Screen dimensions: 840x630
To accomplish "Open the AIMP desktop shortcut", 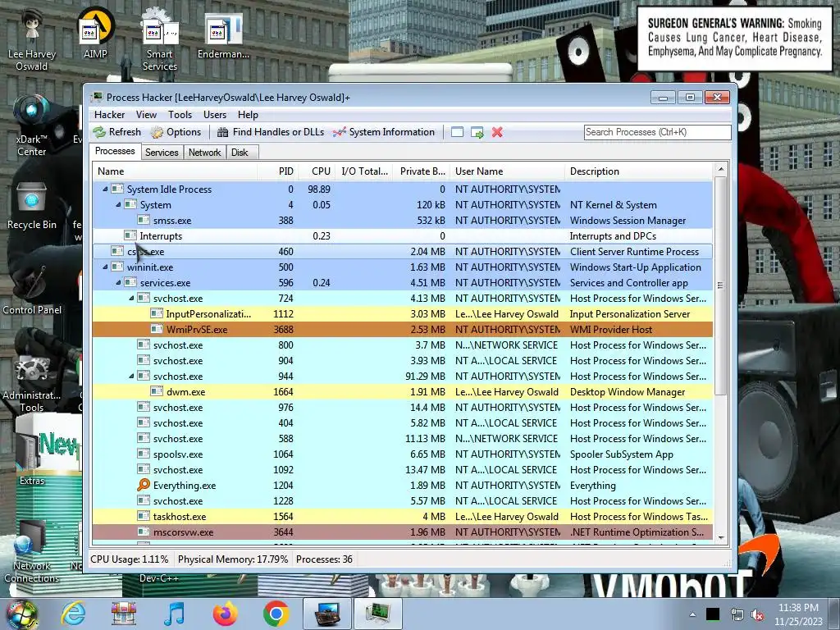I will (x=95, y=33).
